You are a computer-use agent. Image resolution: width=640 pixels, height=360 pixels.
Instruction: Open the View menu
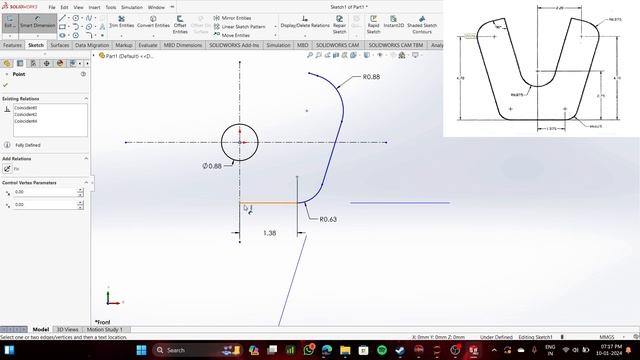[x=78, y=7]
